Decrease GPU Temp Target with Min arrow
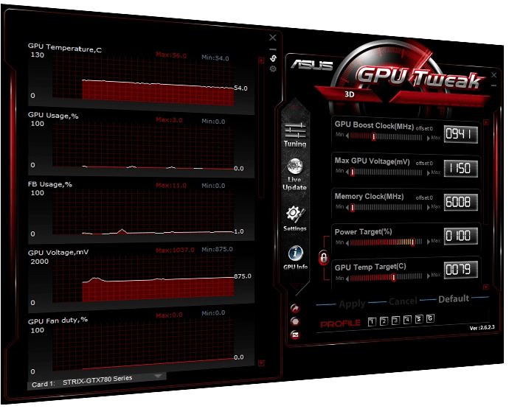 point(347,279)
